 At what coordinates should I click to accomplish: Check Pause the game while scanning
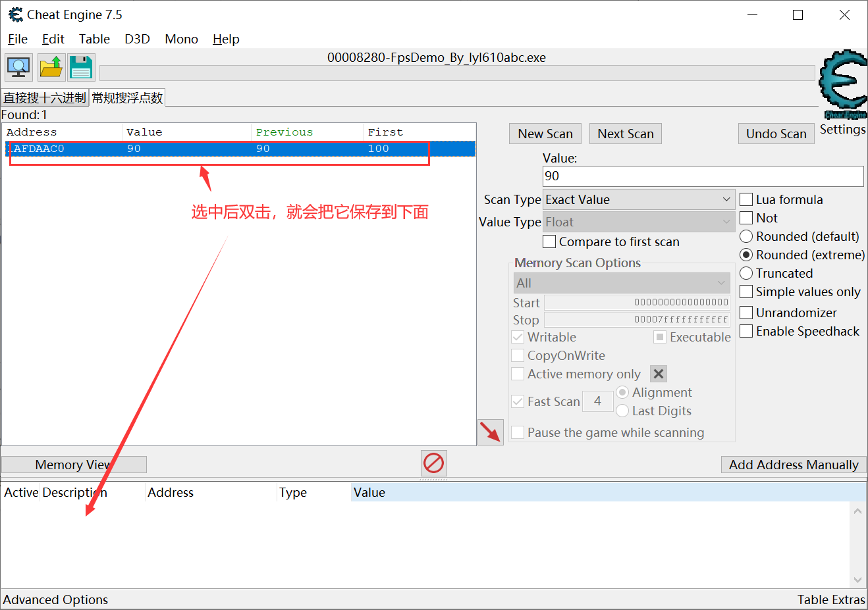tap(518, 432)
